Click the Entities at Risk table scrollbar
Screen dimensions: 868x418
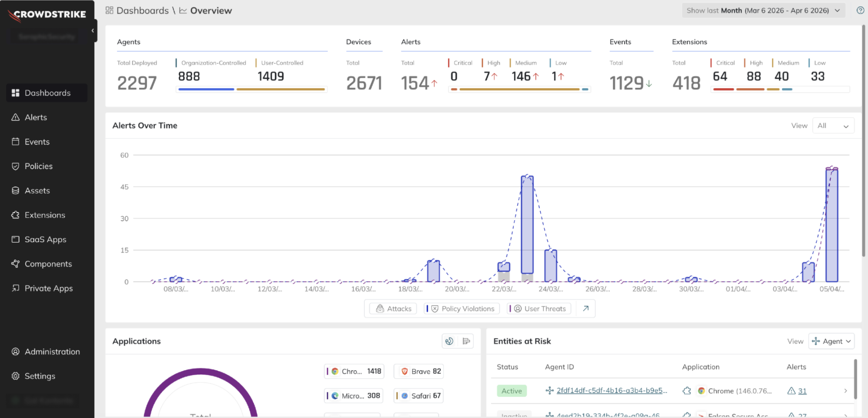tap(855, 379)
